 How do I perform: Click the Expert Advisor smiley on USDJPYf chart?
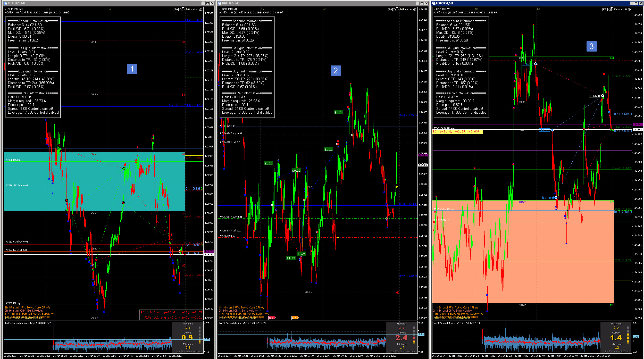pyautogui.click(x=629, y=10)
